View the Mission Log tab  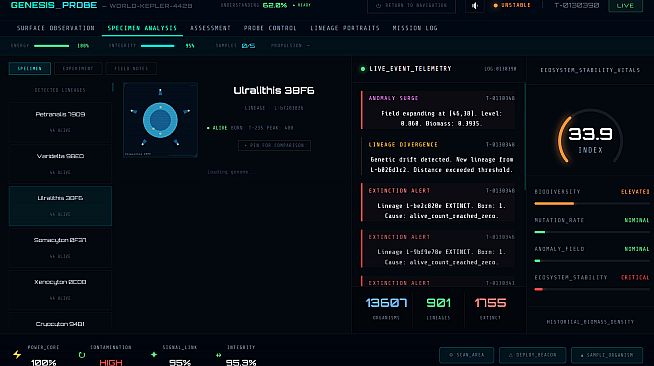(x=415, y=28)
